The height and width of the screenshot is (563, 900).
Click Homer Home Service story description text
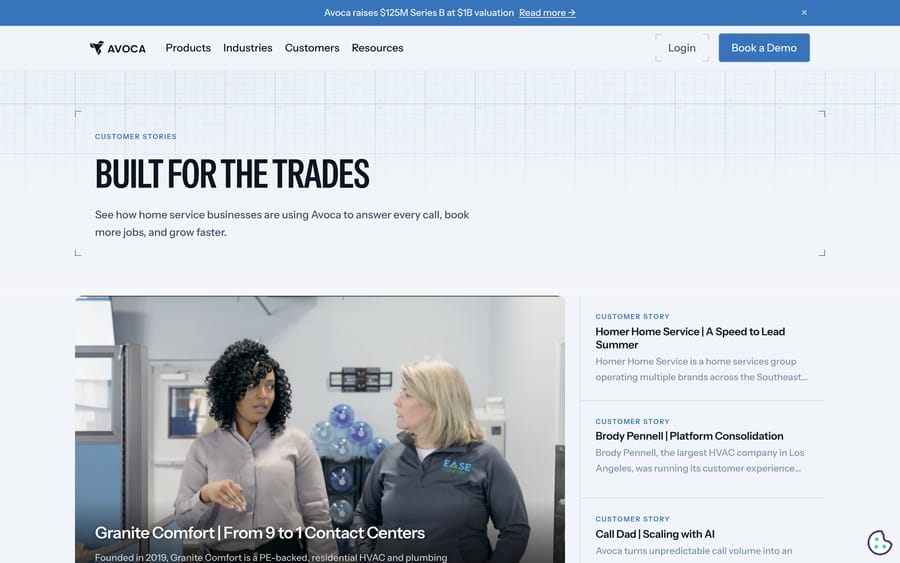click(701, 370)
